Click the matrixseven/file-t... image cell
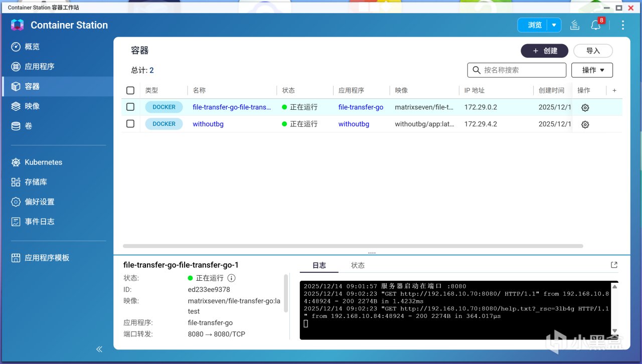Image resolution: width=642 pixels, height=364 pixels. pos(424,107)
